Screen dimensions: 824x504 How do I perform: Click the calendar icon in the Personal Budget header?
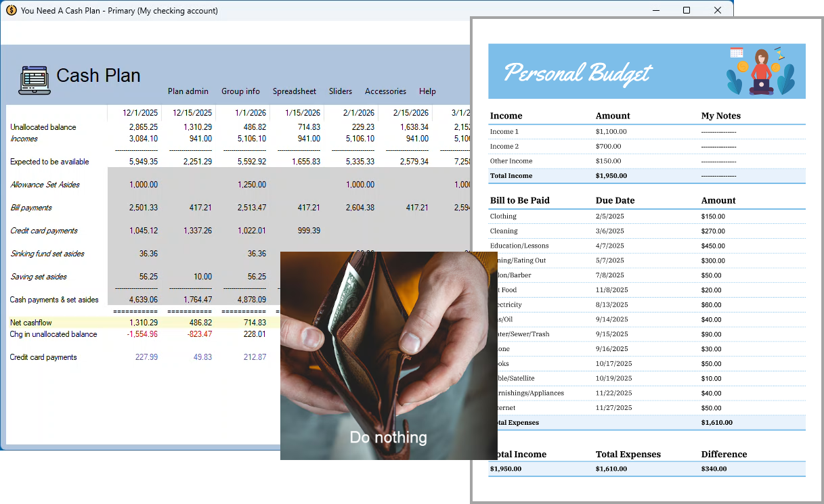coord(737,52)
